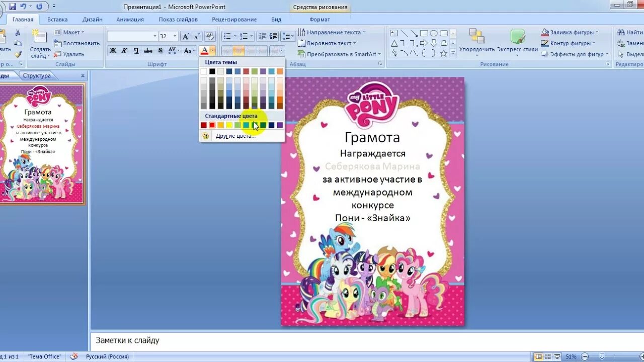
Task: Toggle strikethrough abc formatting
Action: (148, 51)
